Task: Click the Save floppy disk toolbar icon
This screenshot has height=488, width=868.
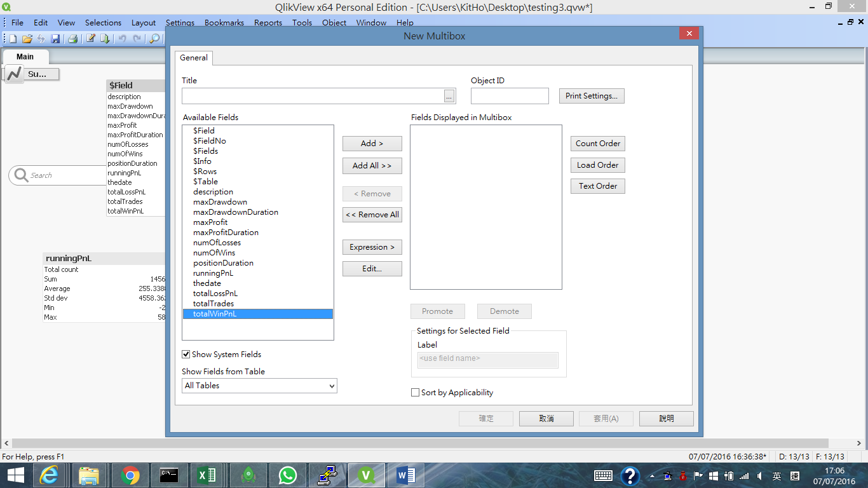Action: click(x=55, y=39)
